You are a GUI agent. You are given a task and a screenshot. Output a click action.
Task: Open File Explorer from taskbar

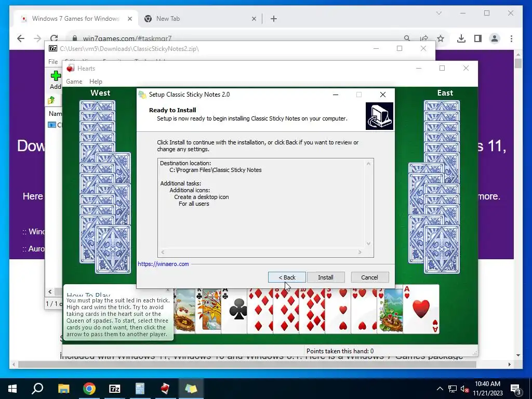(63, 389)
